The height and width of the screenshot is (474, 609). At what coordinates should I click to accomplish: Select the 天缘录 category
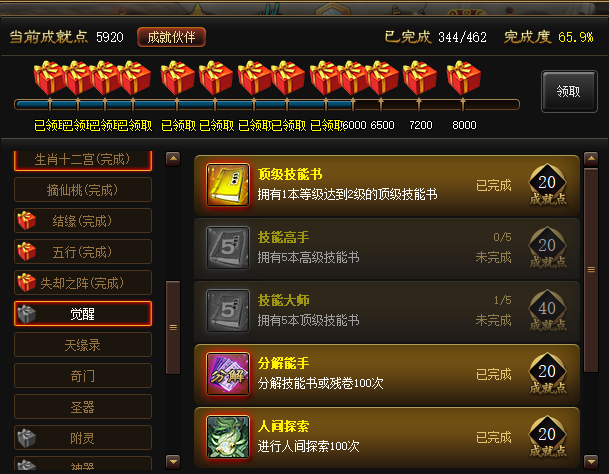[83, 345]
